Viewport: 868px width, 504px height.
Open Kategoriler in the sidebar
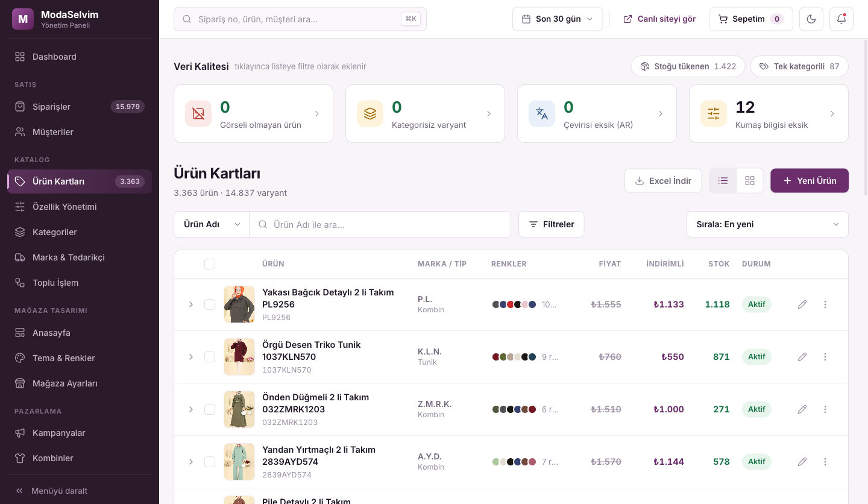pyautogui.click(x=80, y=232)
